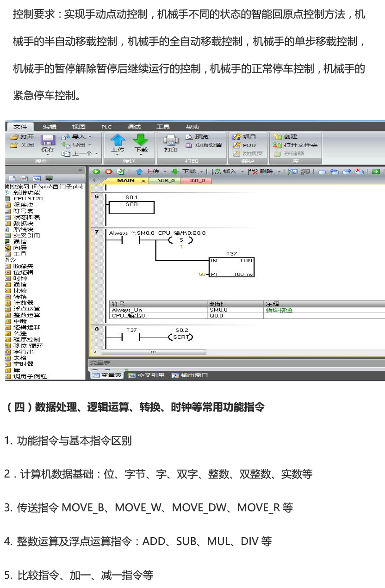Viewport: 385px width, 588px height.
Task: Click the red Stop (停止) button in the editor toolbar
Action: (x=109, y=171)
